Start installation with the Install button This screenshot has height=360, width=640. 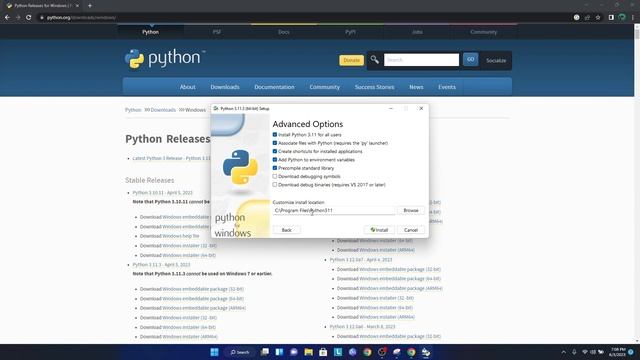click(x=379, y=230)
